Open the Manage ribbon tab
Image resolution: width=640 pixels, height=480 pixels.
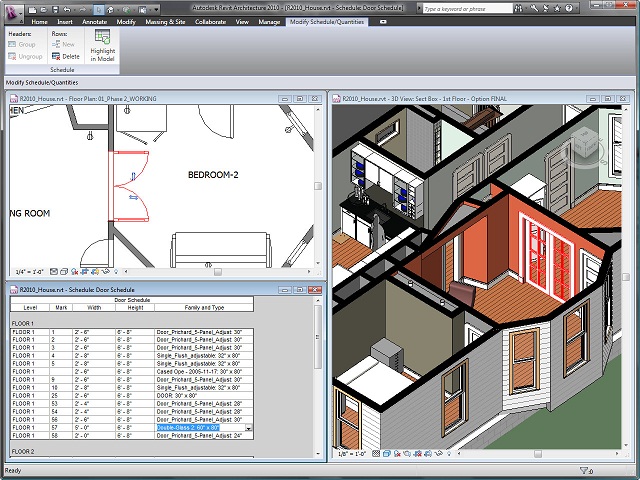pos(269,22)
